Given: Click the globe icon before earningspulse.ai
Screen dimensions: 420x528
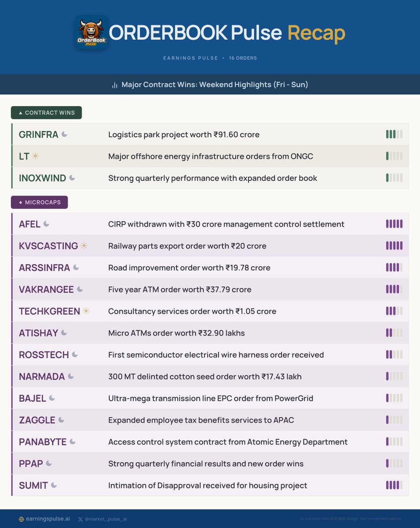Looking at the screenshot, I should click(21, 519).
